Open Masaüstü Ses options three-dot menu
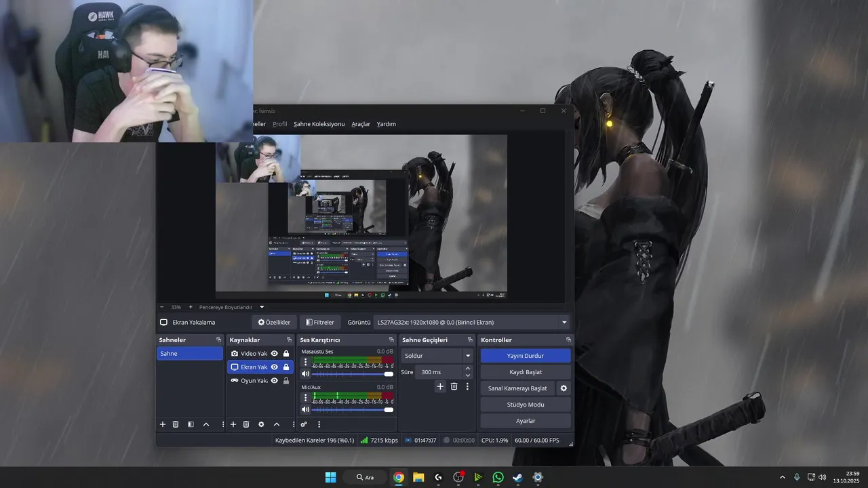 click(305, 362)
